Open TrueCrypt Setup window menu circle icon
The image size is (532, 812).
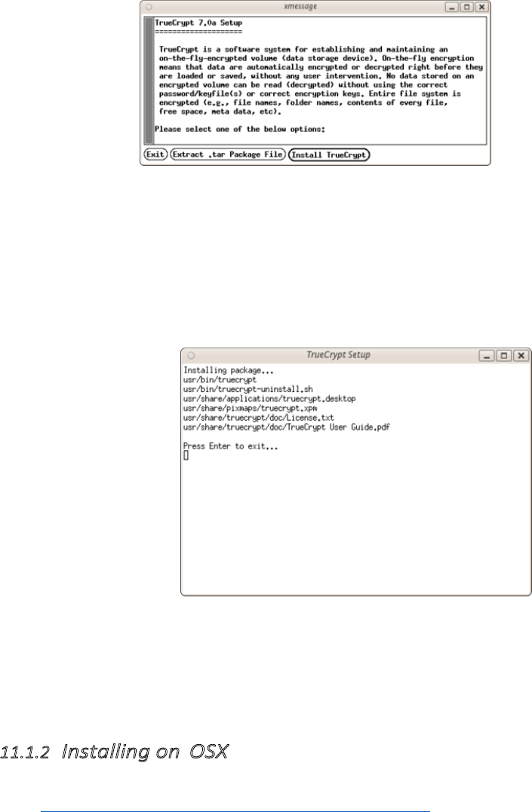click(191, 356)
